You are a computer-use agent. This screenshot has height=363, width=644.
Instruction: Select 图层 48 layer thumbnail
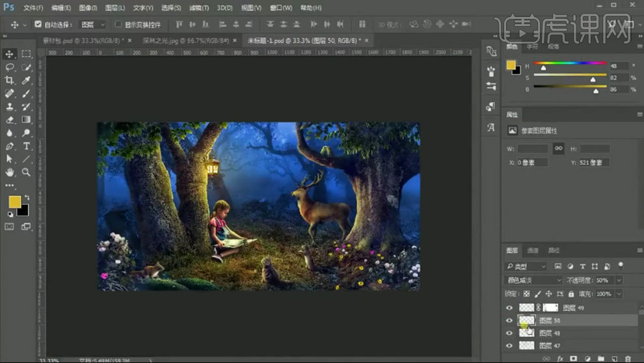tap(526, 333)
